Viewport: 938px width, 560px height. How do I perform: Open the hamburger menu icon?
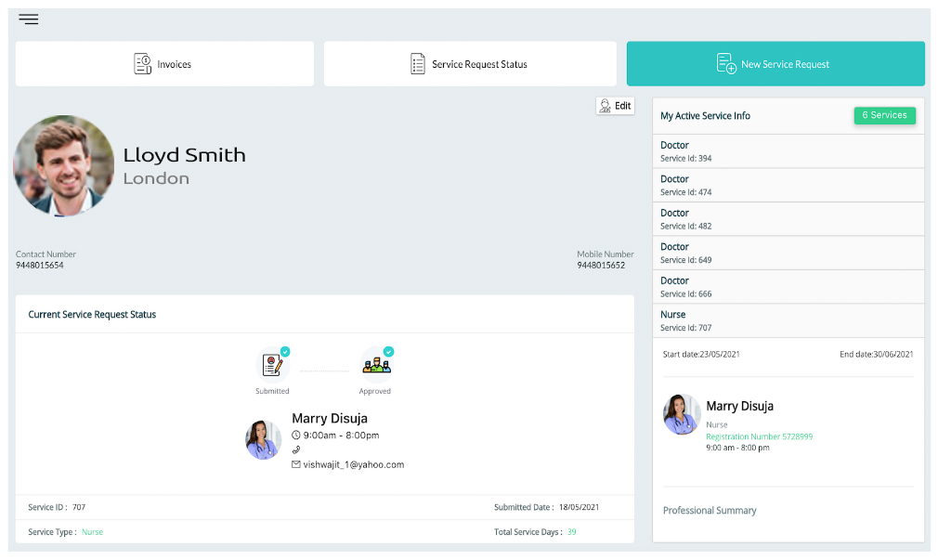(28, 20)
